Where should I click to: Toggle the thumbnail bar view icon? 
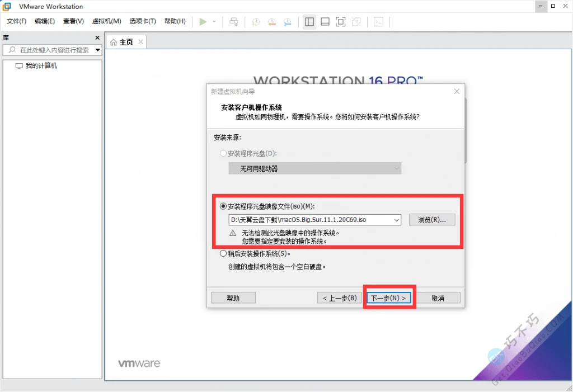click(325, 22)
